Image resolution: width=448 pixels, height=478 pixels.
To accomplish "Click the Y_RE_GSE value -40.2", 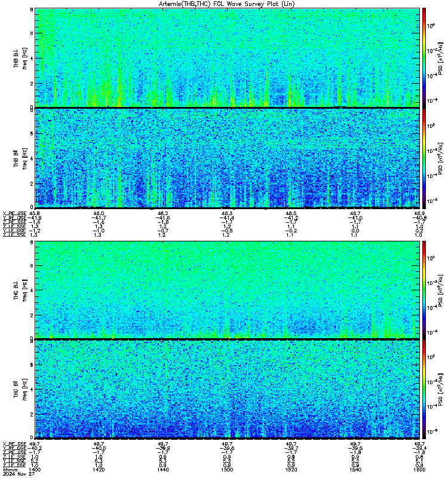I will pos(35,449).
